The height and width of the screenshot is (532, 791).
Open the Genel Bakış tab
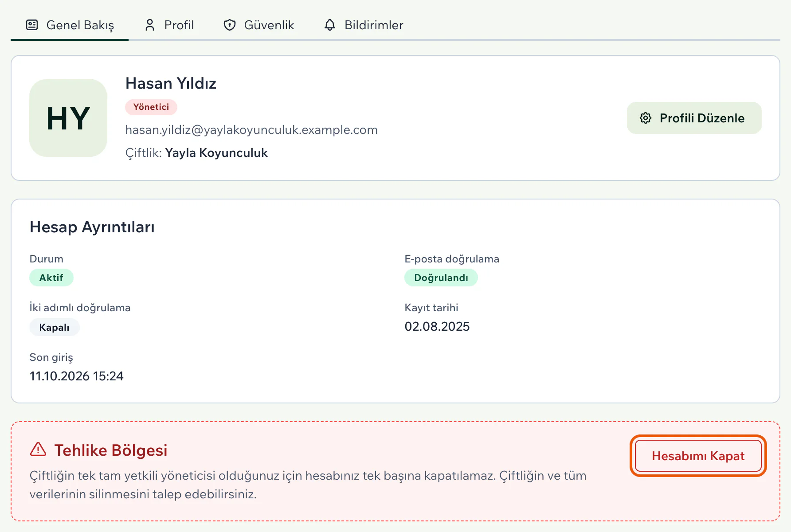coord(70,25)
